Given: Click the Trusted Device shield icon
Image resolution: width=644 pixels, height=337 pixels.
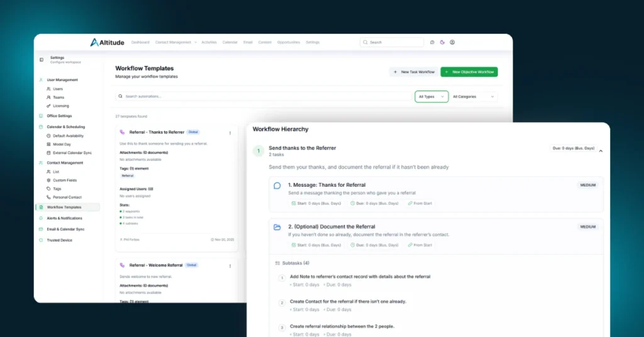Looking at the screenshot, I should coord(41,240).
